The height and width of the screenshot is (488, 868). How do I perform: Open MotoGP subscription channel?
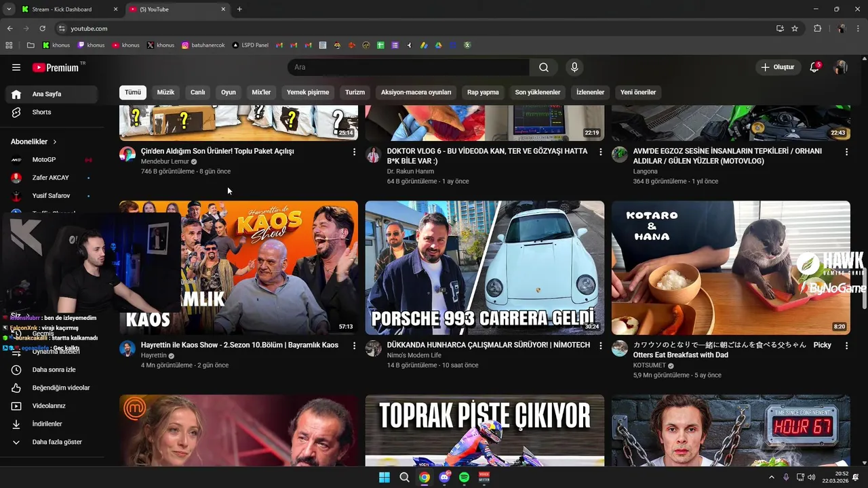point(52,159)
